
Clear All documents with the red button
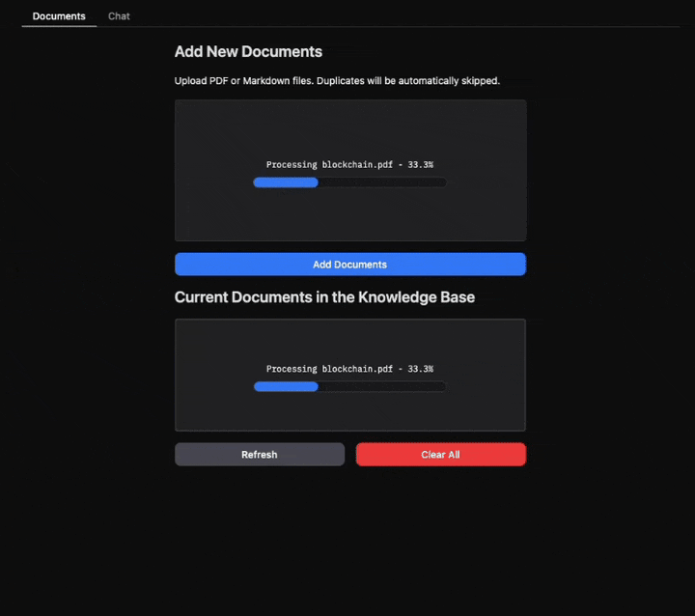pos(440,455)
